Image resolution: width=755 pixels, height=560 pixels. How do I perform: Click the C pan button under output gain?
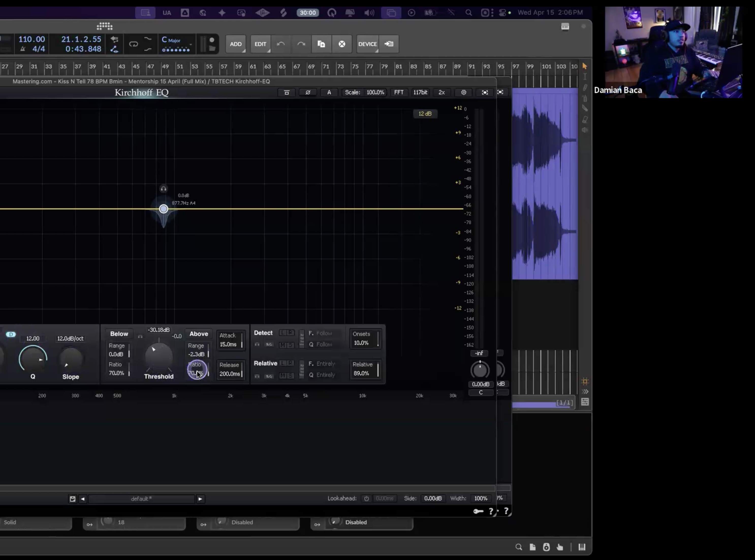pyautogui.click(x=481, y=393)
